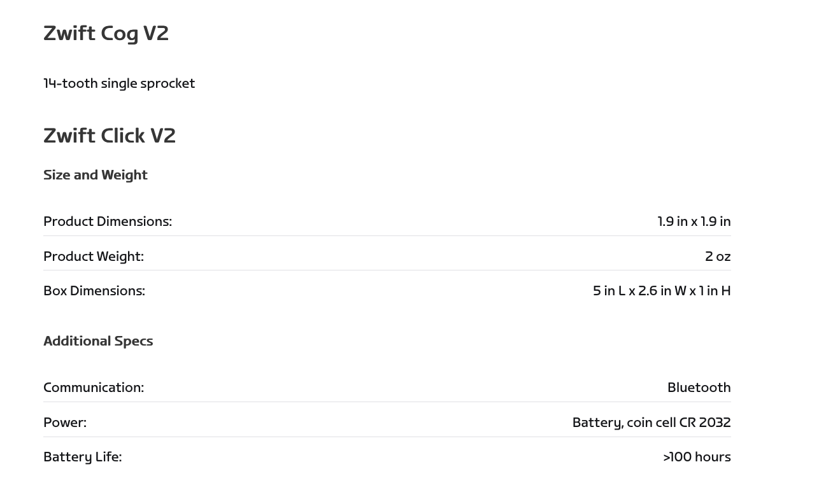
Task: Click the 2 oz weight value
Action: click(x=717, y=256)
